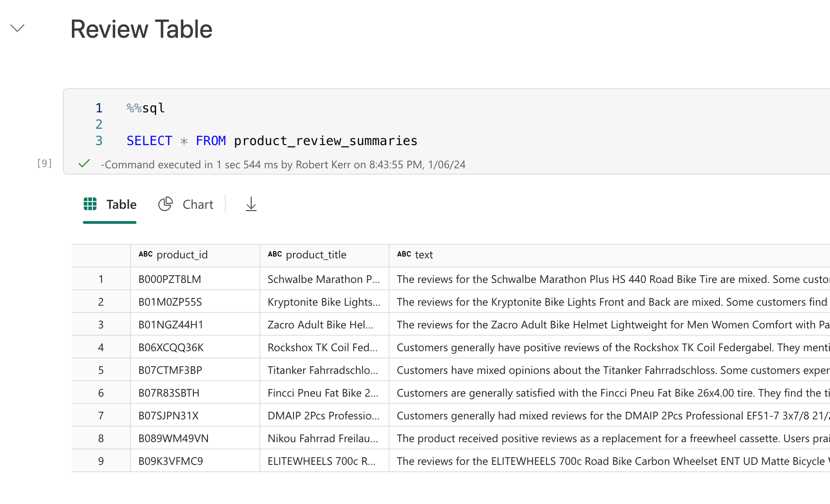The image size is (830, 504).
Task: Click the ABC type icon beside product_title
Action: pos(275,254)
